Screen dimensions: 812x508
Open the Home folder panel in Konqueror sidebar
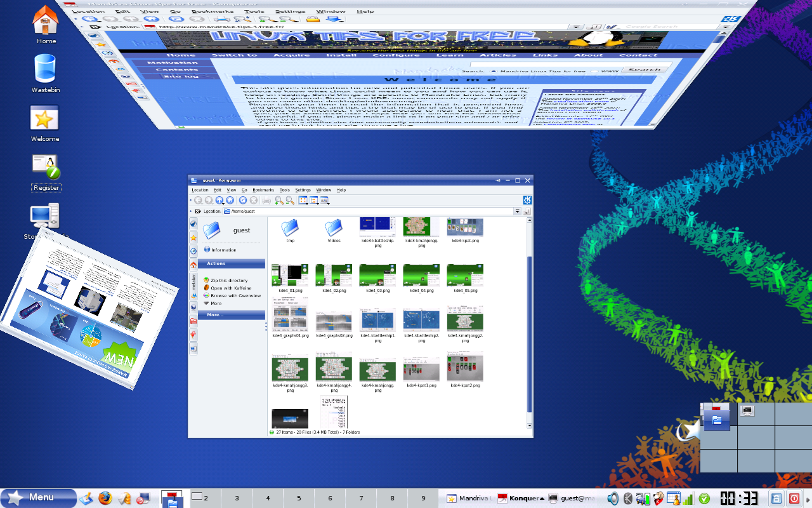(x=193, y=265)
